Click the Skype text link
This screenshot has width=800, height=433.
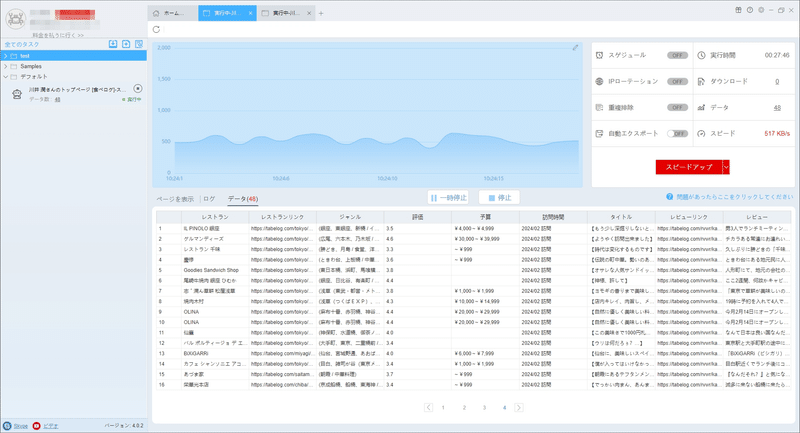click(20, 426)
